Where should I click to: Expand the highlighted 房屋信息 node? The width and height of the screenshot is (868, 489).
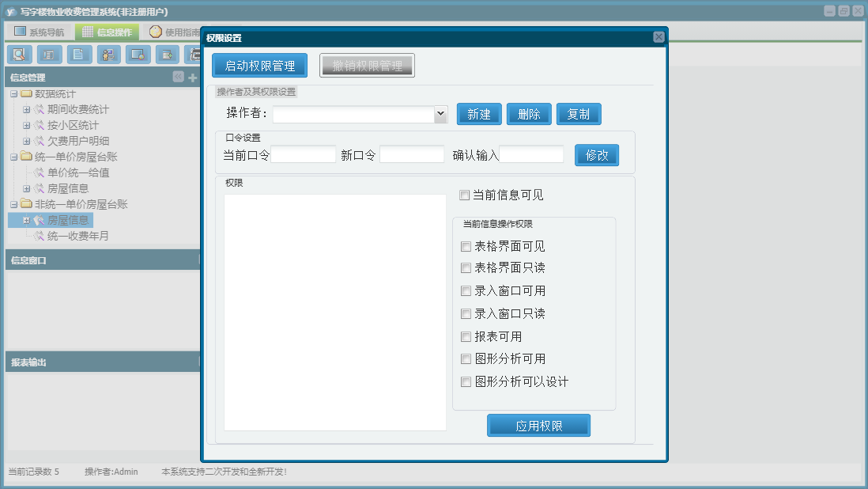26,221
